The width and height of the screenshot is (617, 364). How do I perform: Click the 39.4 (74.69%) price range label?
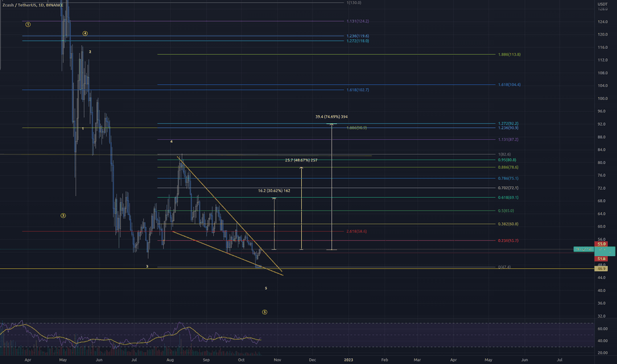coord(331,117)
